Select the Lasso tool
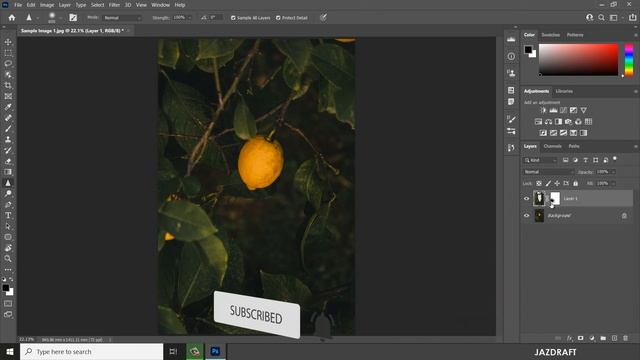This screenshot has height=360, width=640. tap(8, 64)
